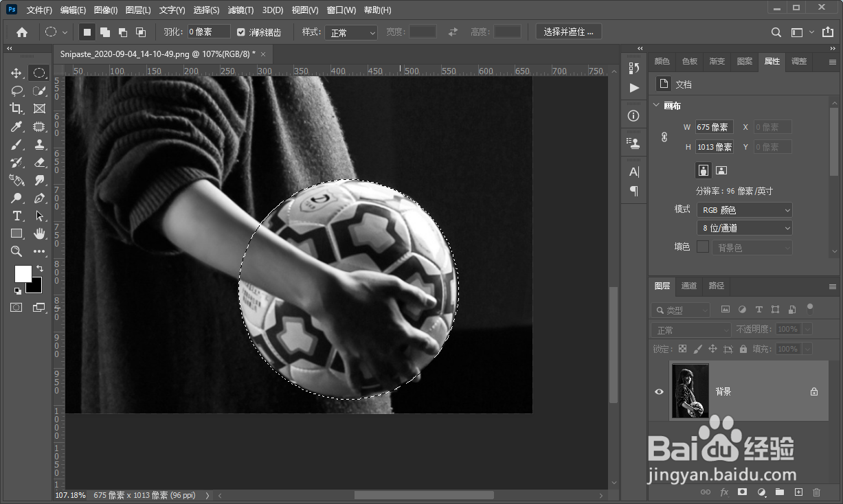Switch to the 调整 panel tab

click(x=798, y=61)
